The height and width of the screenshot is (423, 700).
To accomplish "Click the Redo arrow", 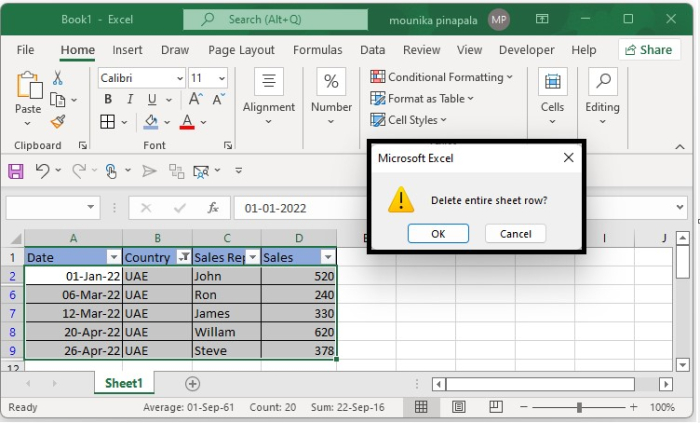I will (79, 171).
